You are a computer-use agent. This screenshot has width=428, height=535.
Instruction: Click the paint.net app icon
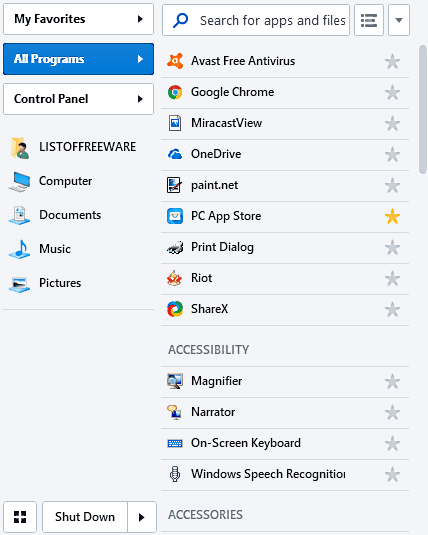pos(174,185)
